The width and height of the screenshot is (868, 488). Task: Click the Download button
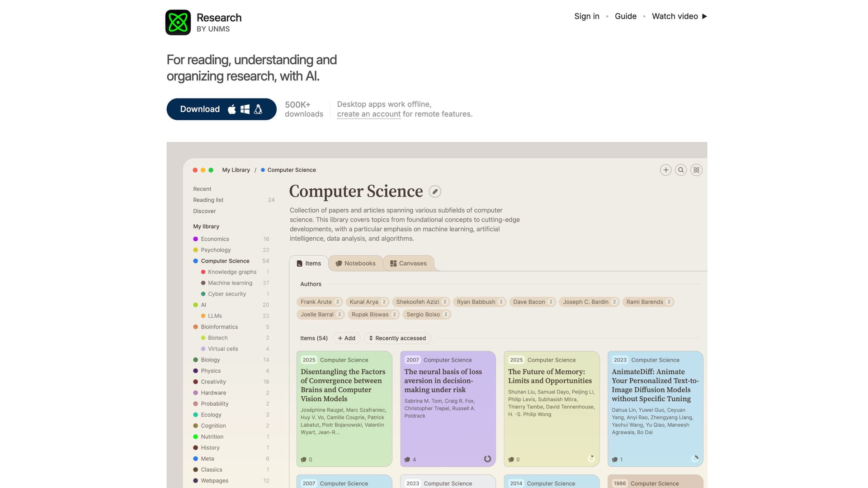(222, 109)
